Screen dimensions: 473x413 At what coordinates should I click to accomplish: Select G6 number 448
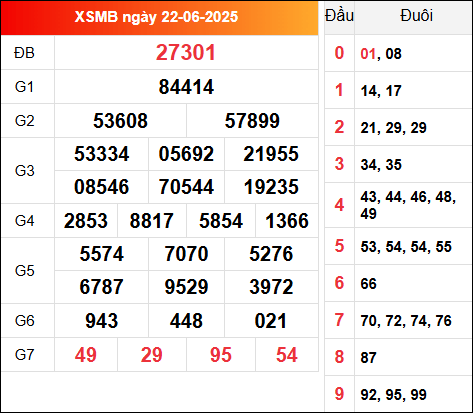coord(186,321)
